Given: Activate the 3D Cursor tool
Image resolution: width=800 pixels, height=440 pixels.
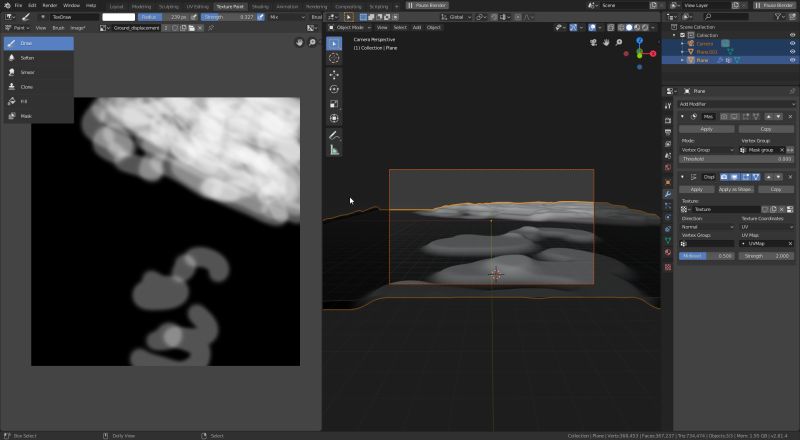Looking at the screenshot, I should point(334,58).
